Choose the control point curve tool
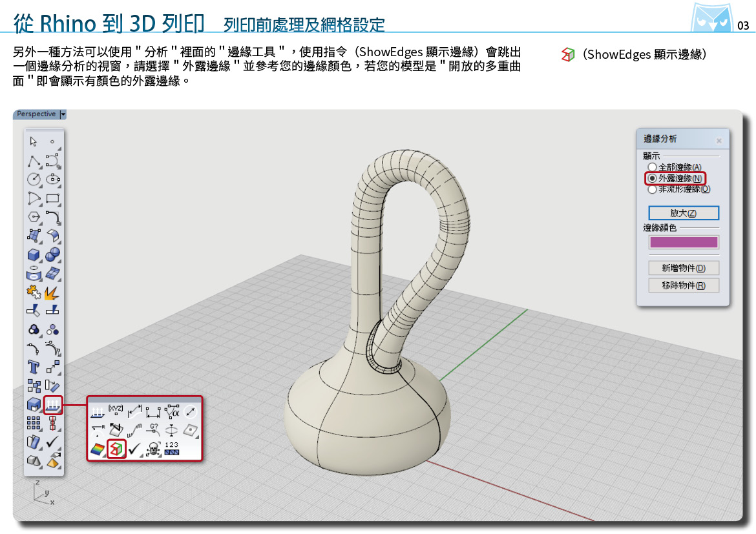The image size is (756, 534). coord(52,161)
